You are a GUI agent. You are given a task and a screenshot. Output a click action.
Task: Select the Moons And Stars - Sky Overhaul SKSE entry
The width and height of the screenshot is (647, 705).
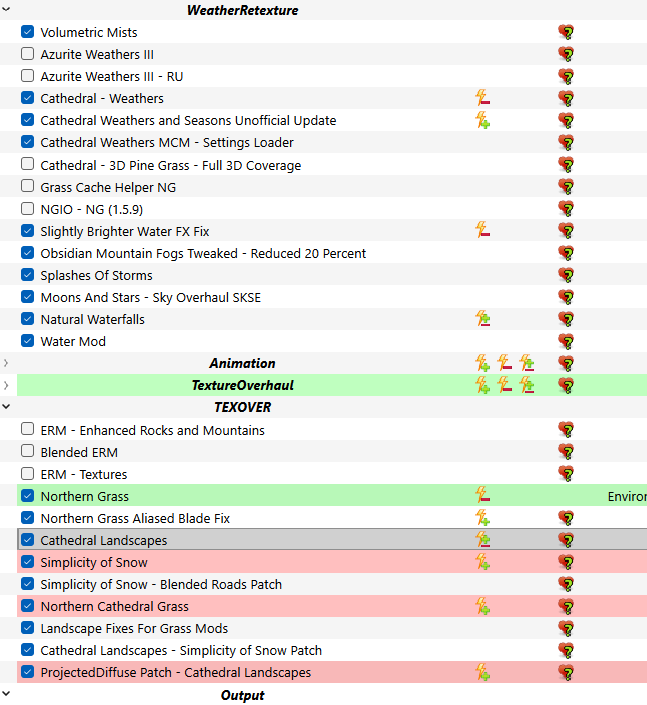tap(150, 297)
